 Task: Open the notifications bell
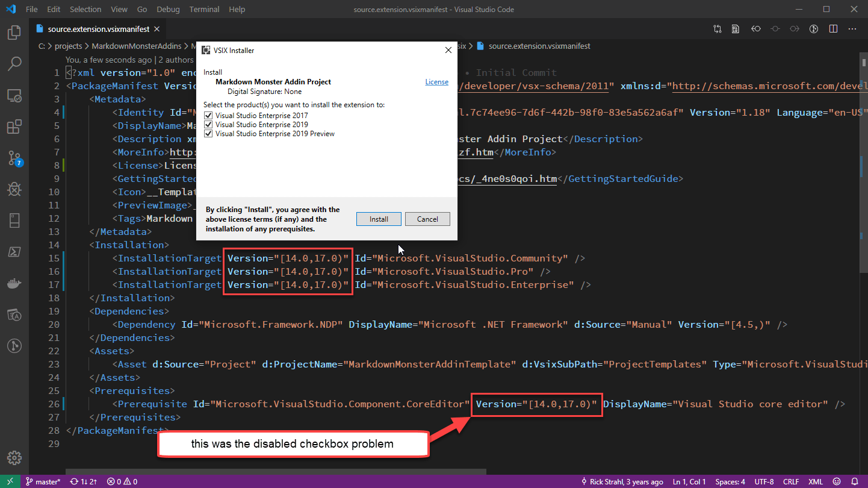click(855, 481)
